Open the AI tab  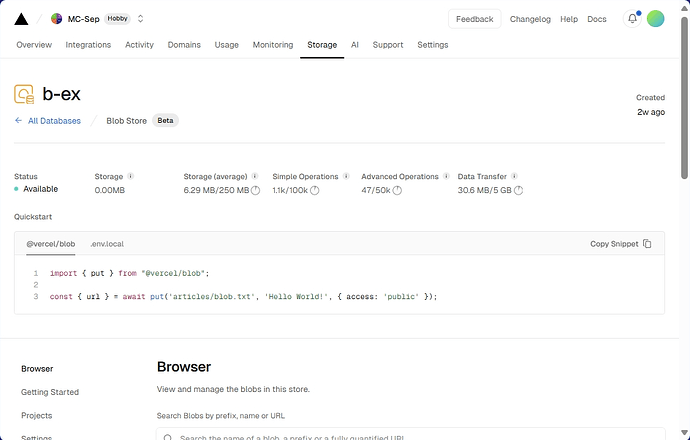[x=355, y=45]
